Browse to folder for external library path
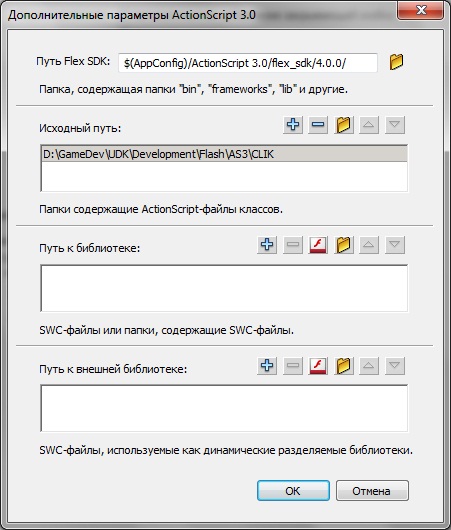 point(343,366)
